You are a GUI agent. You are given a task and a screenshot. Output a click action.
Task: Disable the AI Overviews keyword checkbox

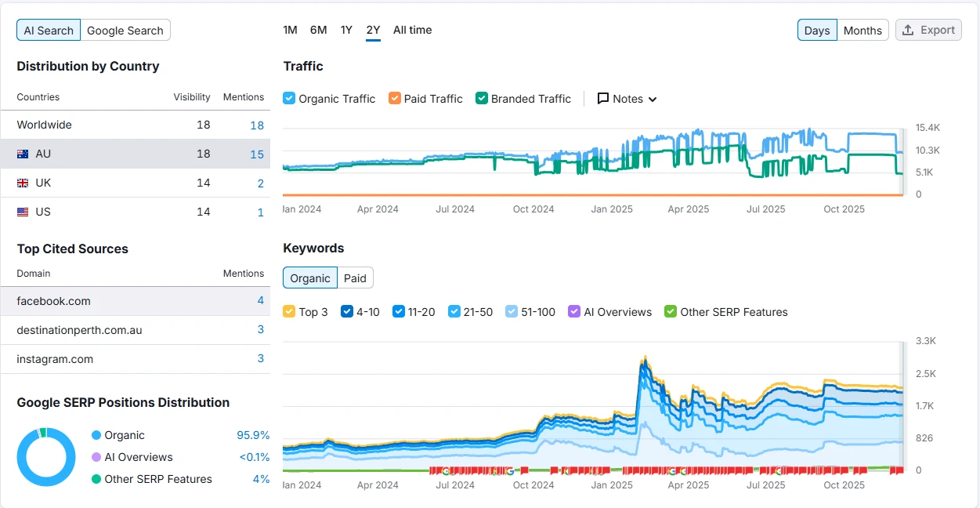tap(574, 312)
